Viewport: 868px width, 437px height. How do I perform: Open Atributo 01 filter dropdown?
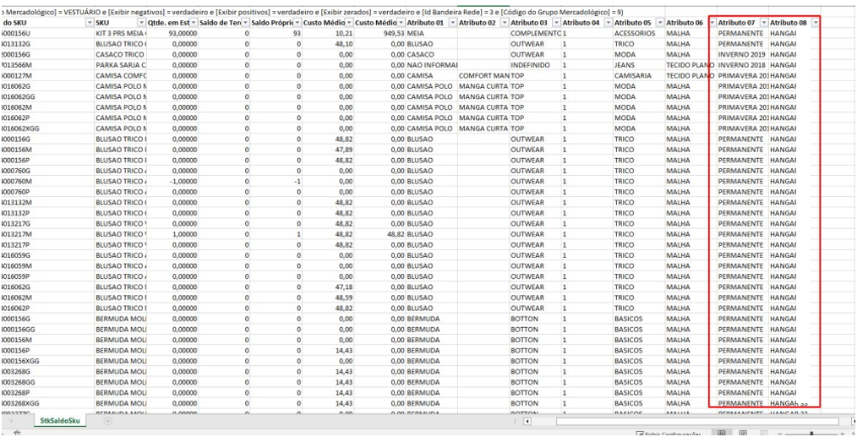click(x=453, y=23)
